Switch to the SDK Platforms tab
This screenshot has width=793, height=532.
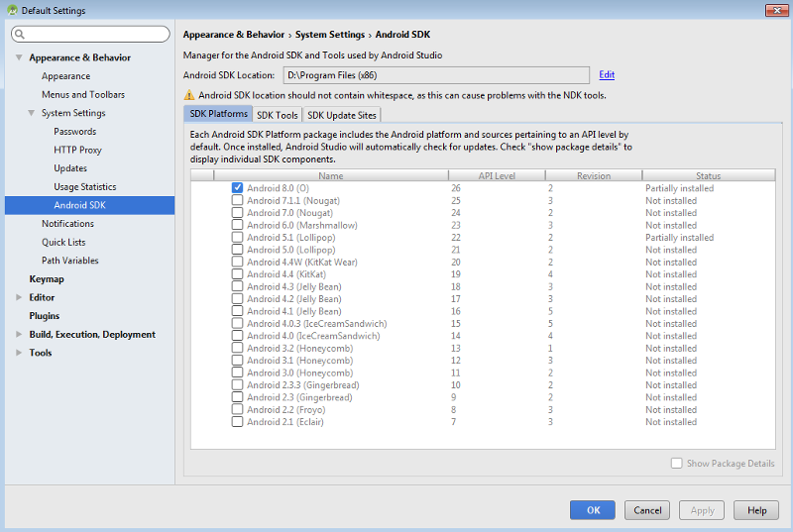[x=218, y=114]
